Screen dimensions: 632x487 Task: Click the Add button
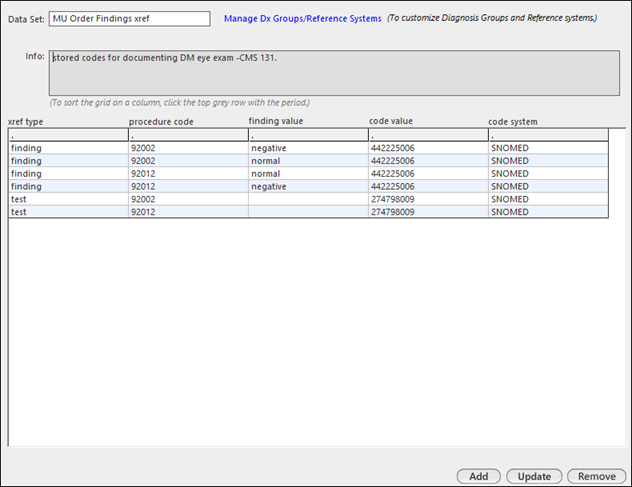[478, 476]
